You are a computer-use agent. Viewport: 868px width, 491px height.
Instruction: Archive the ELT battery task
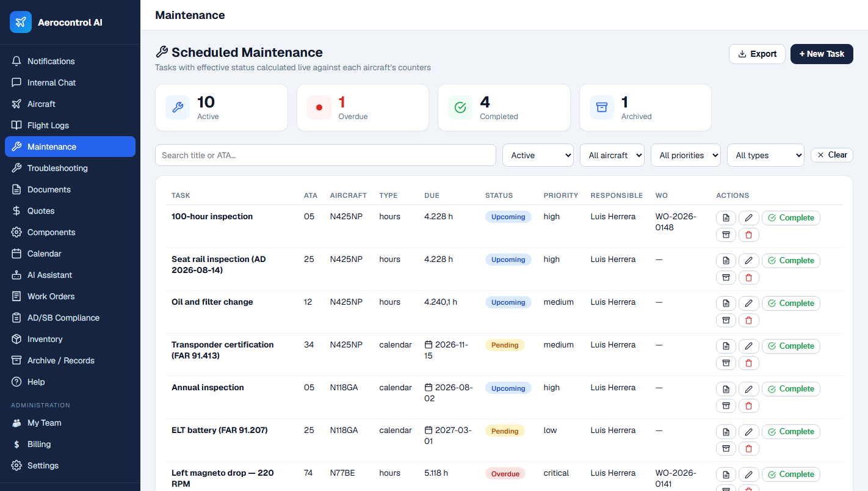coord(726,448)
